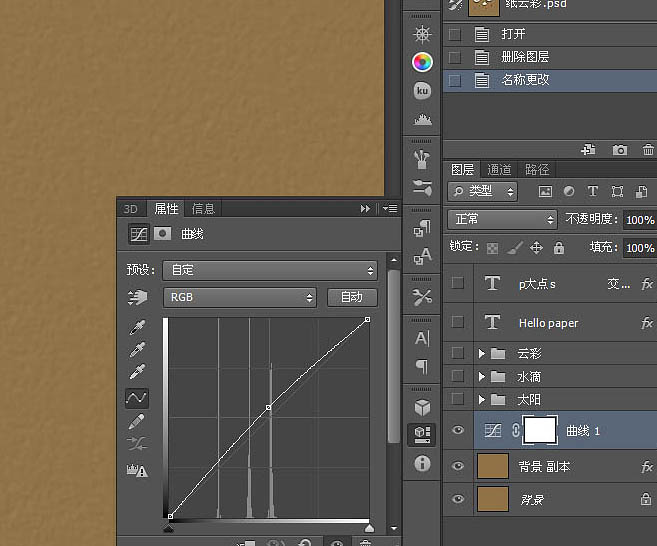657x546 pixels.
Task: Open the Paragraph panel icon
Action: click(422, 367)
